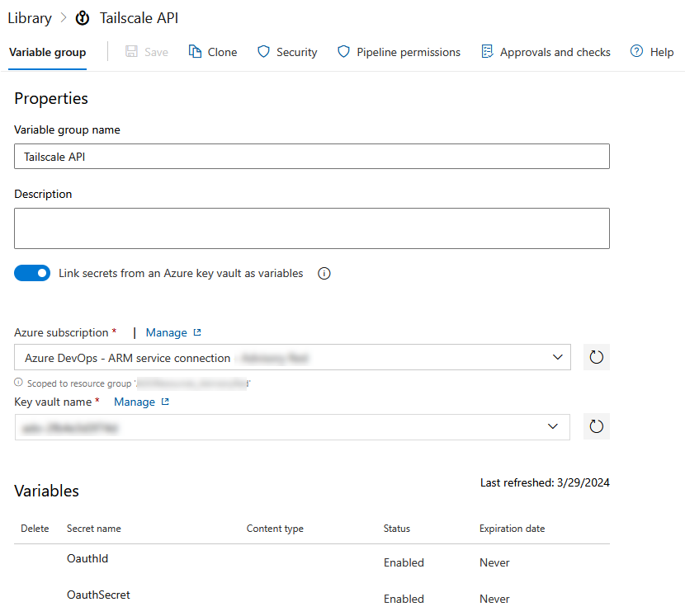
Task: Click the info icon next to Link secrets
Action: [x=324, y=274]
